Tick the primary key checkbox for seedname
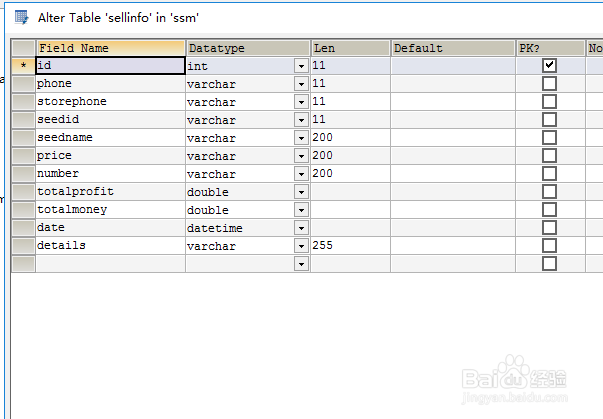 point(549,137)
